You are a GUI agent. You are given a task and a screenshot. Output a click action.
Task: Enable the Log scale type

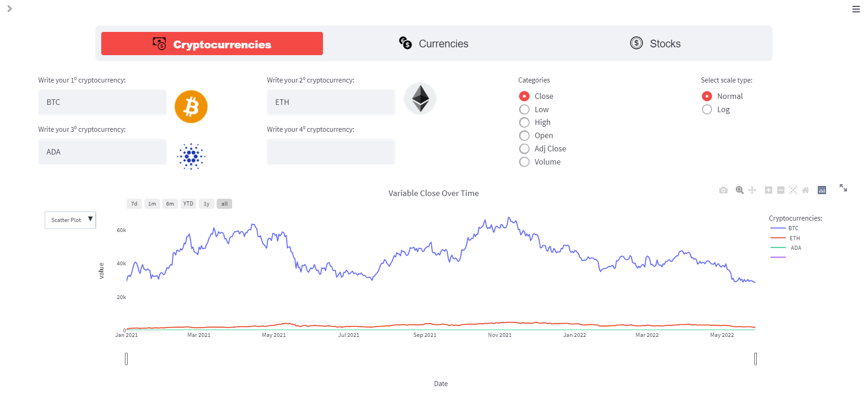pyautogui.click(x=707, y=109)
